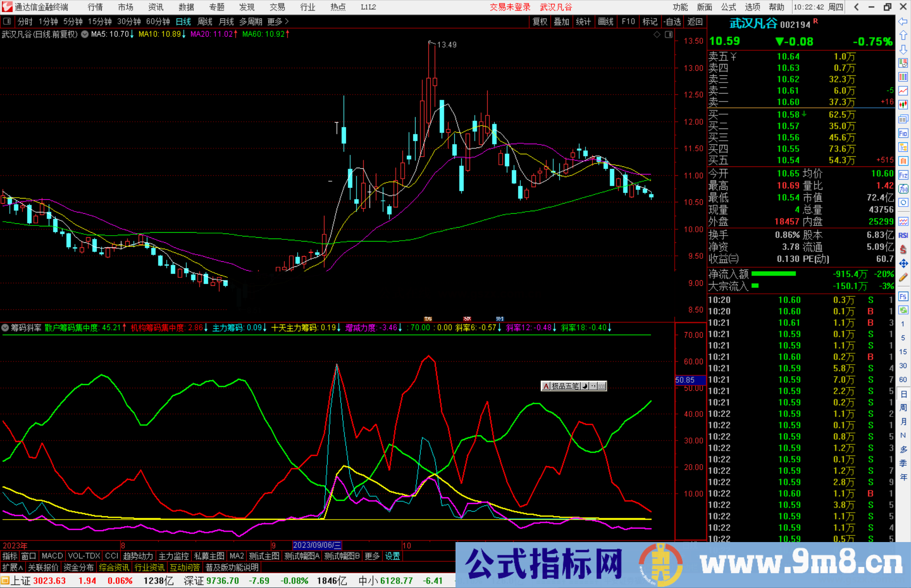Switch to the MACD indicator tab

click(52, 556)
